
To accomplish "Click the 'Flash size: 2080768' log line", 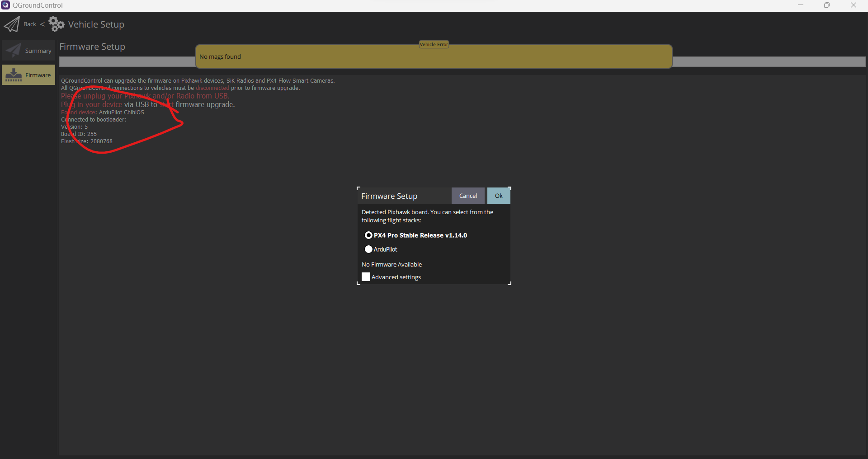I will 87,141.
